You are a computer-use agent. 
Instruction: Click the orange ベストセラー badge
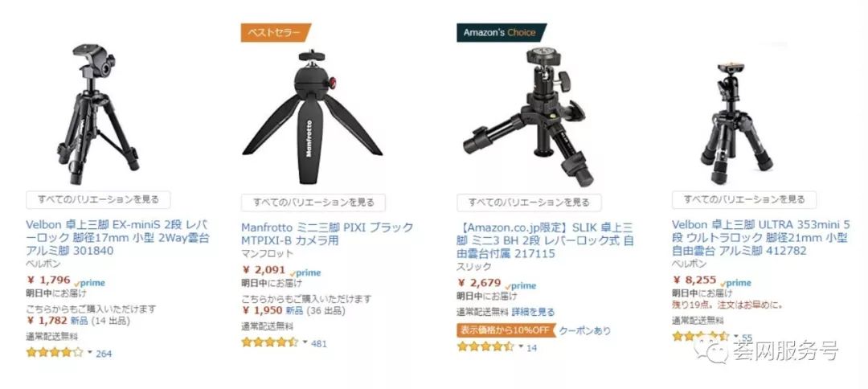(276, 33)
